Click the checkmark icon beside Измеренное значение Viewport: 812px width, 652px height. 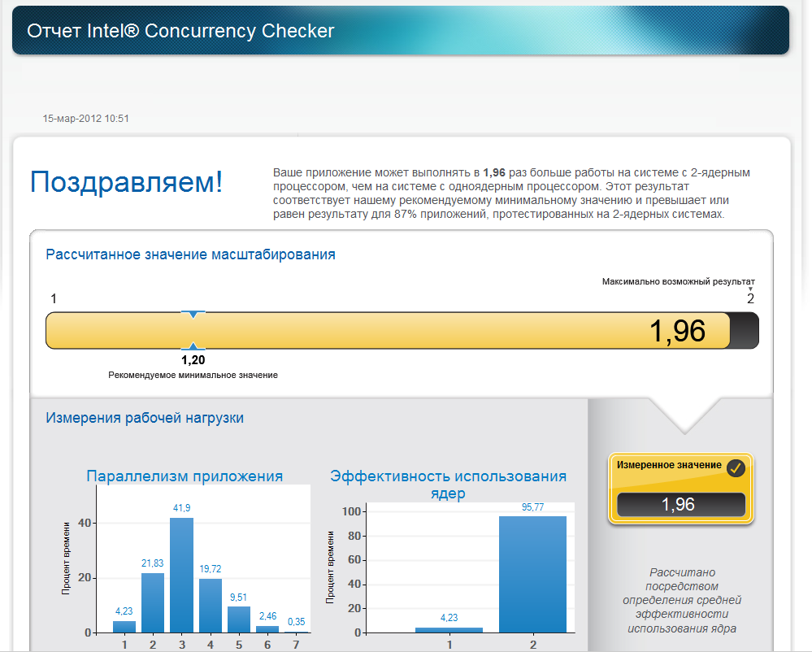click(x=736, y=467)
